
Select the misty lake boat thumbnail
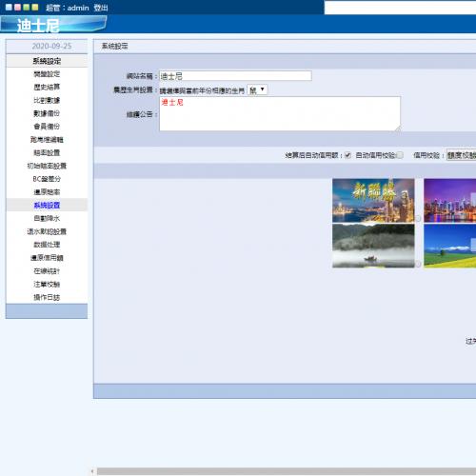pos(373,246)
